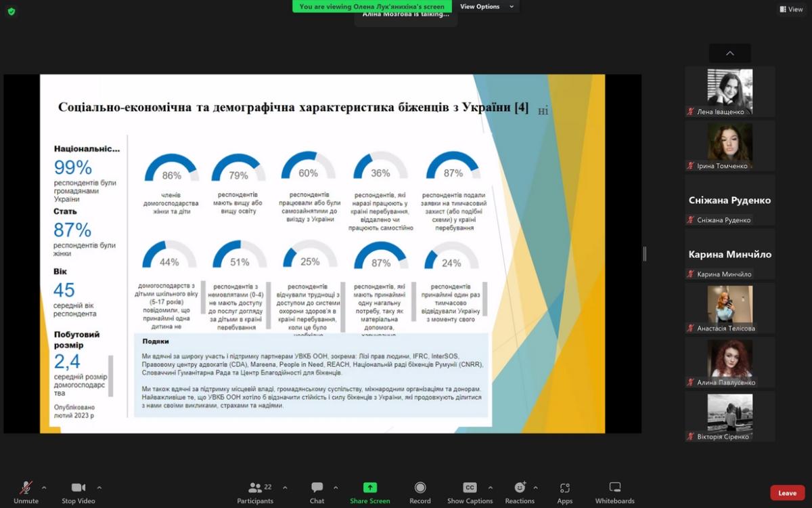Click muted mic icon beside Вікторія Сіренко
Viewport: 812px width, 508px height.
(x=691, y=437)
